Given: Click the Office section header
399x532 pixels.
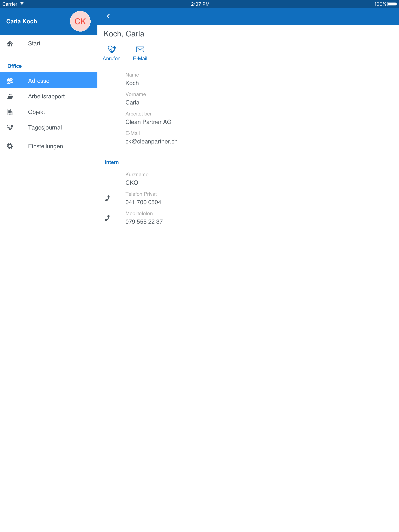Looking at the screenshot, I should click(x=14, y=66).
